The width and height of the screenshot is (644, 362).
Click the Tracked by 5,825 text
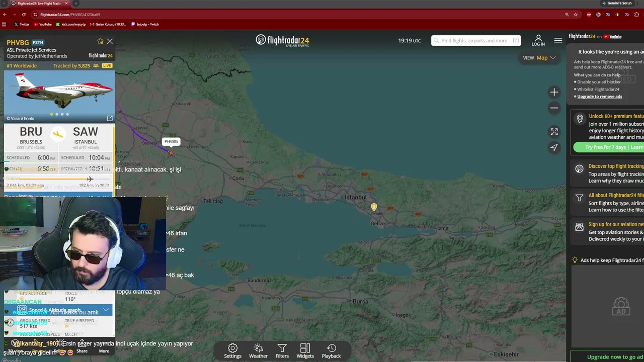[x=71, y=66]
